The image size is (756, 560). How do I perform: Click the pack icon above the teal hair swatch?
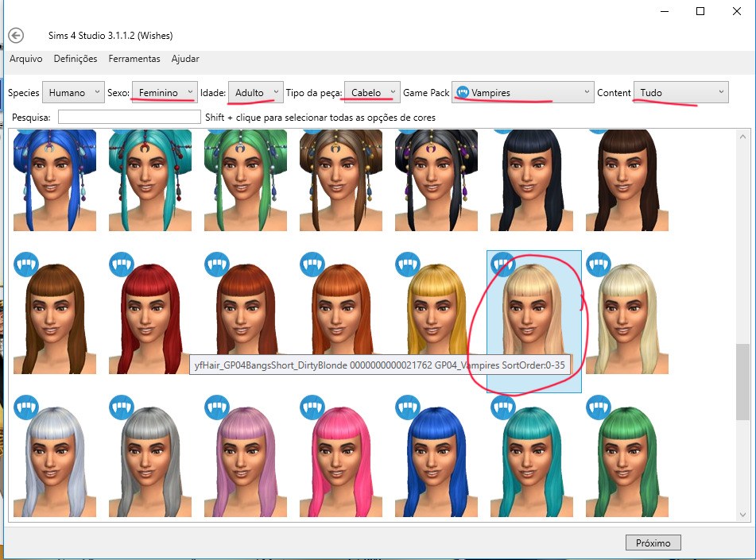click(x=502, y=407)
